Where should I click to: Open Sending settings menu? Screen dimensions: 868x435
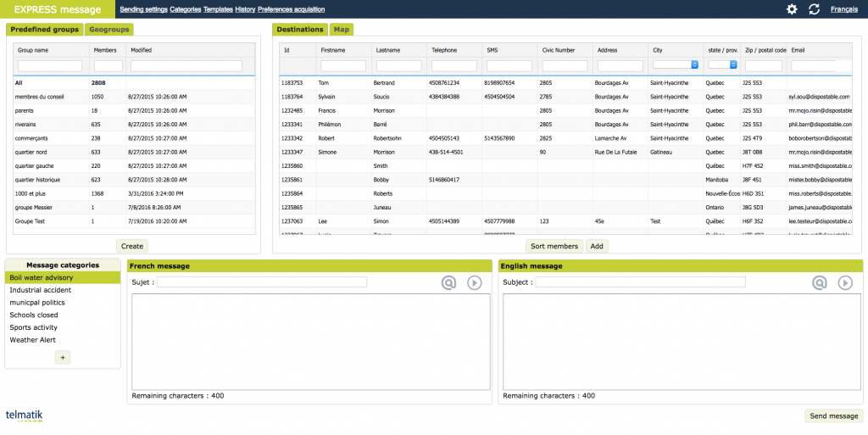point(143,9)
